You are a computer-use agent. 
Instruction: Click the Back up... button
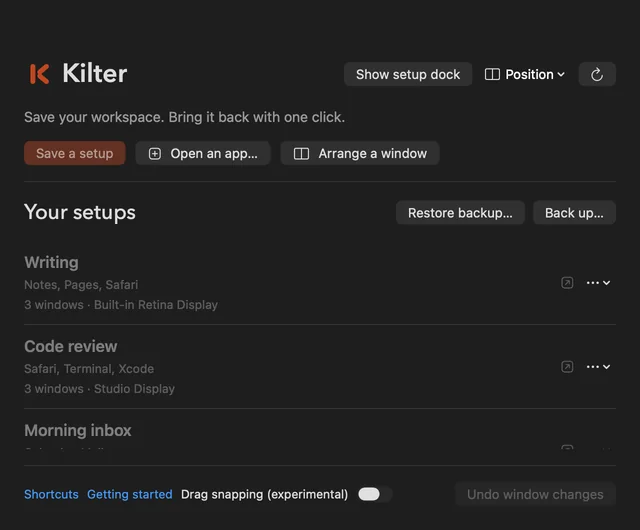[x=574, y=213]
